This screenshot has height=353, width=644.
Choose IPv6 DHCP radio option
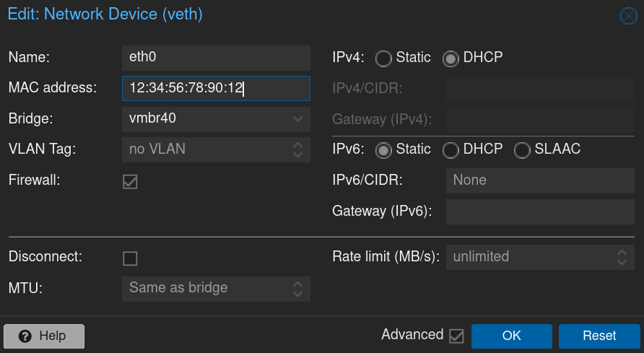[x=451, y=150]
